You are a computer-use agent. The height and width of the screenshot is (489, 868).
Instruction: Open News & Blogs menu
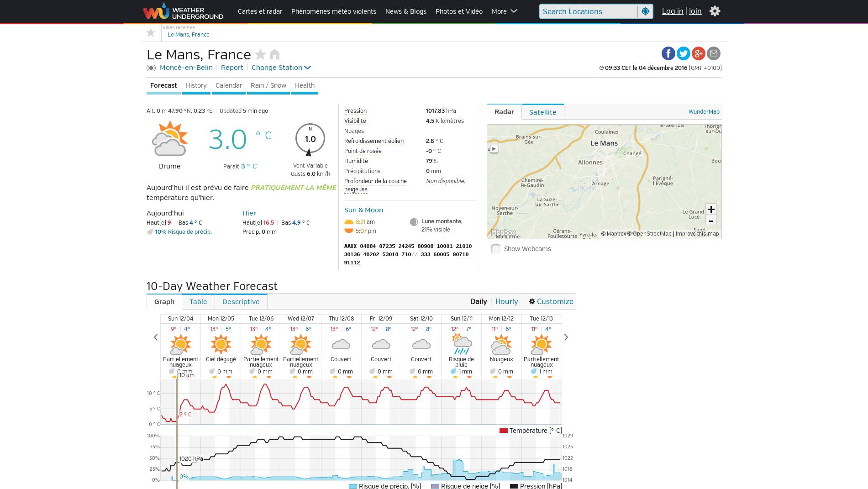(x=406, y=11)
